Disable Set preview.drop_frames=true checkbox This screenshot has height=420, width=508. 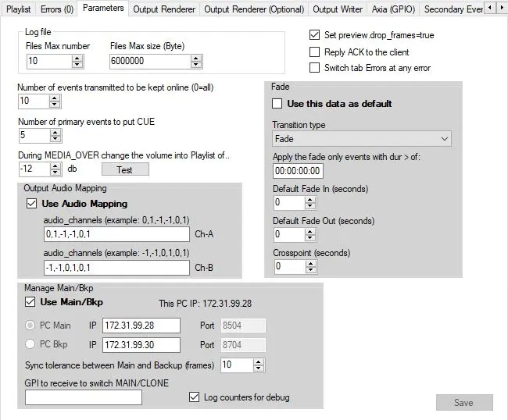coord(314,35)
